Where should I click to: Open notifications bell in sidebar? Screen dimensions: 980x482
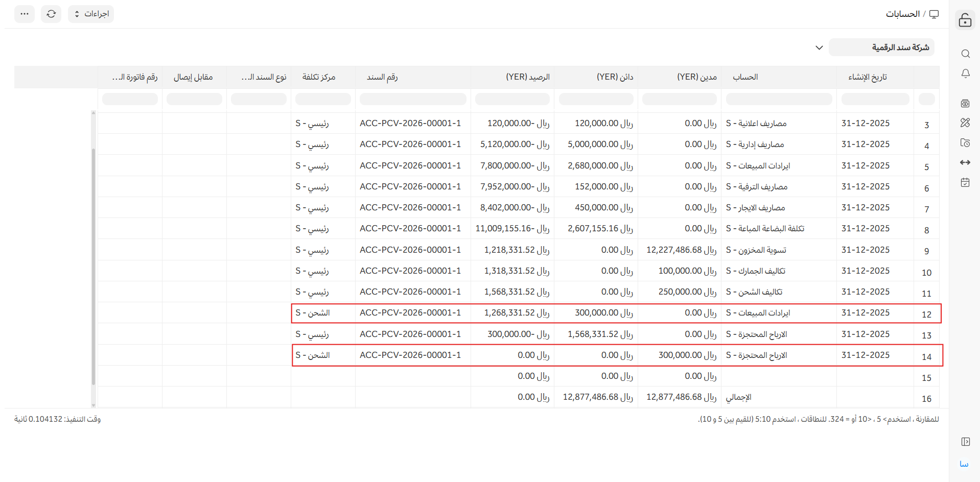coord(965,74)
